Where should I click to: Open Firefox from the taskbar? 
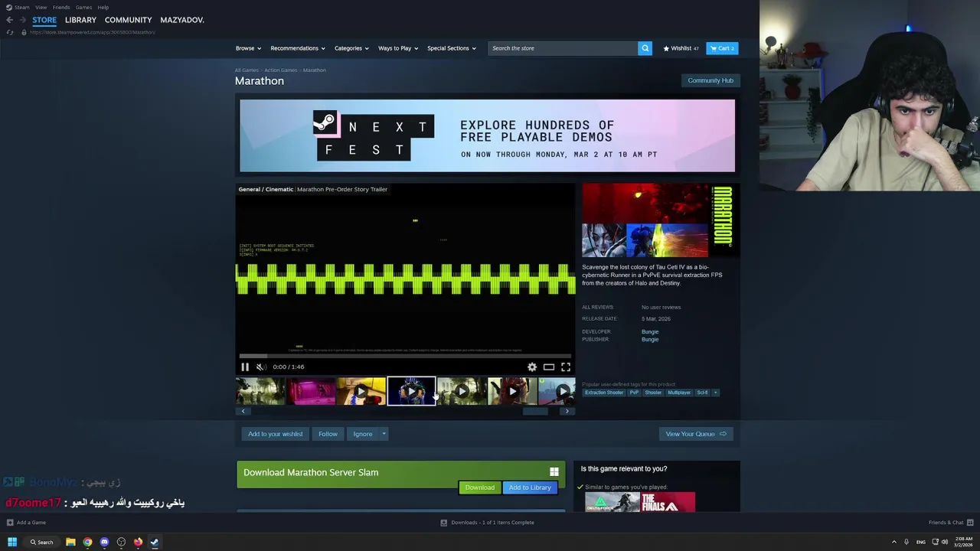[138, 542]
